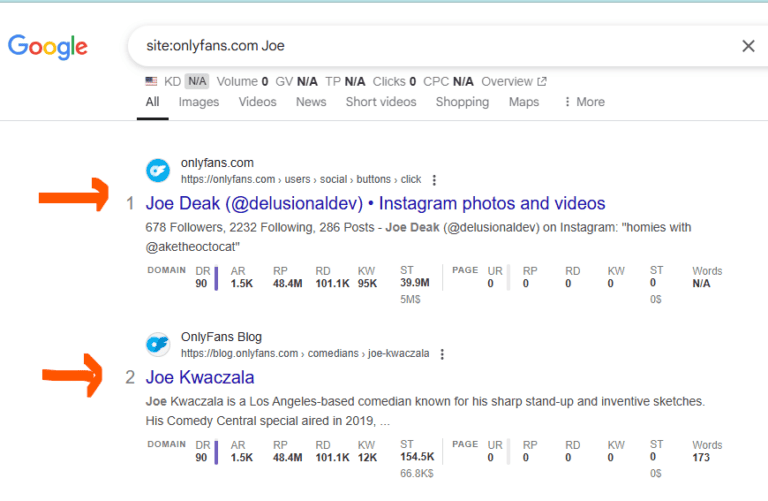This screenshot has width=768, height=501.
Task: Click the CPC N/A metric
Action: point(448,81)
